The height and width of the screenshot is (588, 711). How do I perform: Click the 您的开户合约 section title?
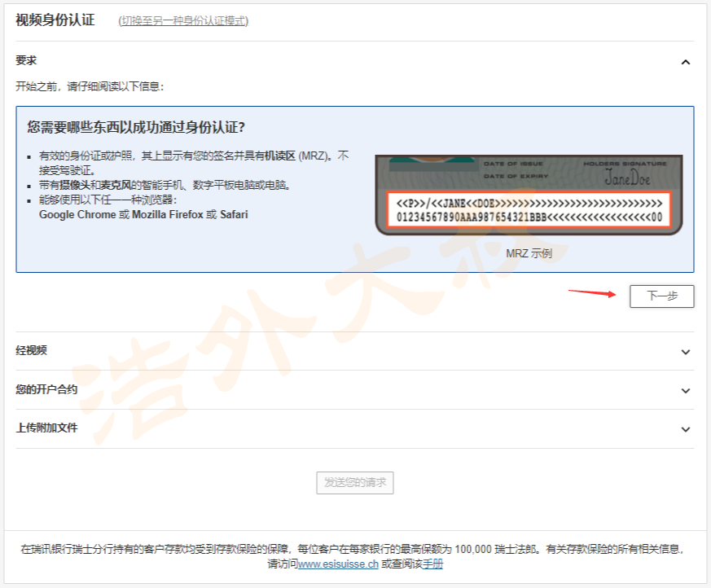tap(46, 389)
